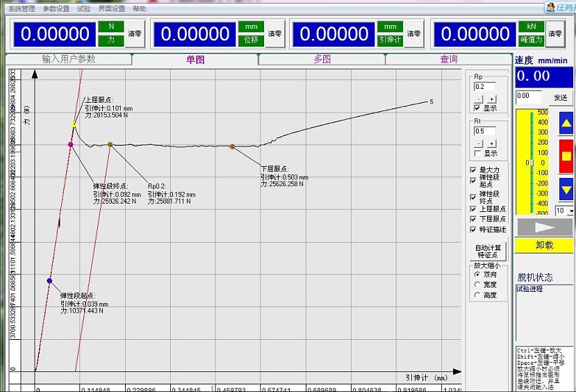Viewport: 576px width, 392px height.
Task: Click the red stop button
Action: coord(566,156)
